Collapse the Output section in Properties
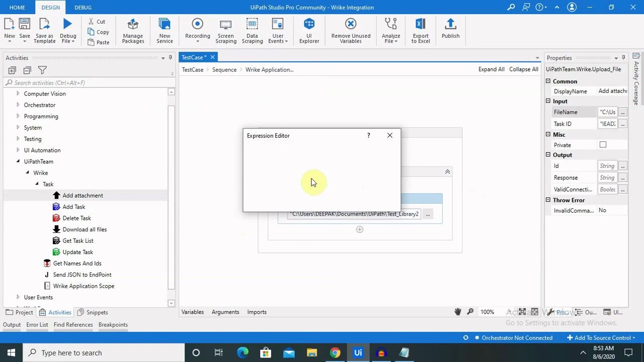The height and width of the screenshot is (362, 644). [548, 155]
